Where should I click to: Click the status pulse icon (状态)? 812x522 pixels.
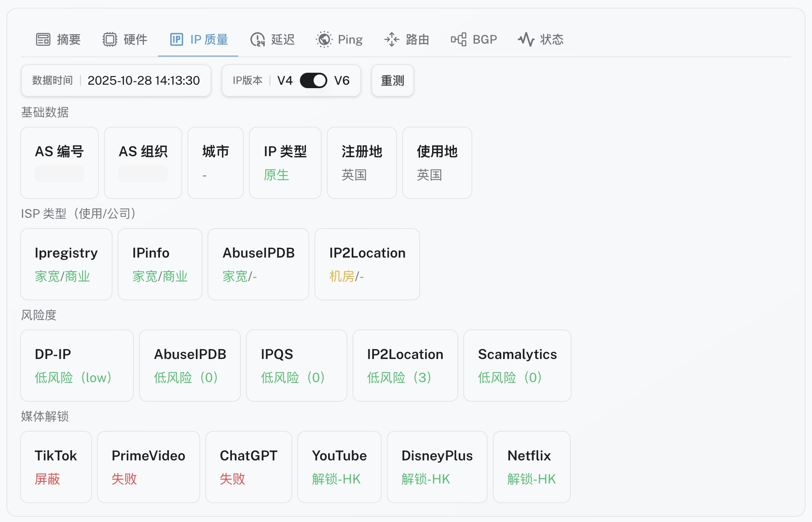coord(526,39)
